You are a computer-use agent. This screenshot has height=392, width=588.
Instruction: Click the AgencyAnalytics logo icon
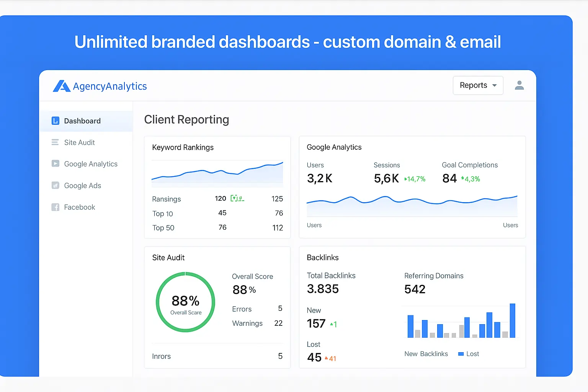coord(61,86)
